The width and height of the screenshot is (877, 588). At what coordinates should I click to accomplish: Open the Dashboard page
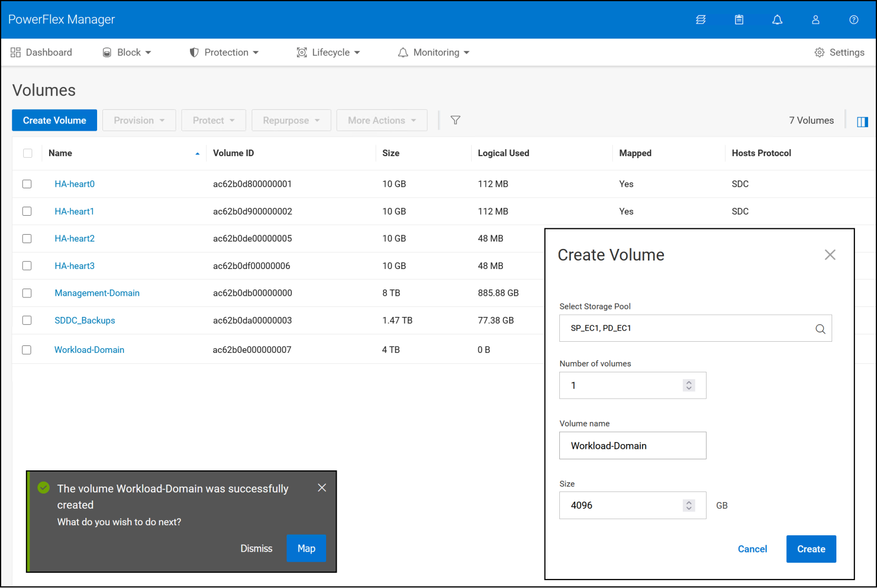[41, 52]
